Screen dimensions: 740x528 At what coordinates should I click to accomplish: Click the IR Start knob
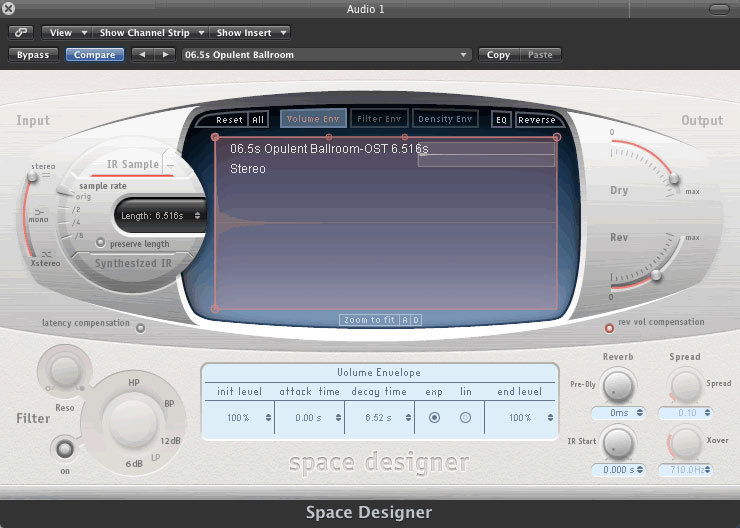pyautogui.click(x=617, y=444)
